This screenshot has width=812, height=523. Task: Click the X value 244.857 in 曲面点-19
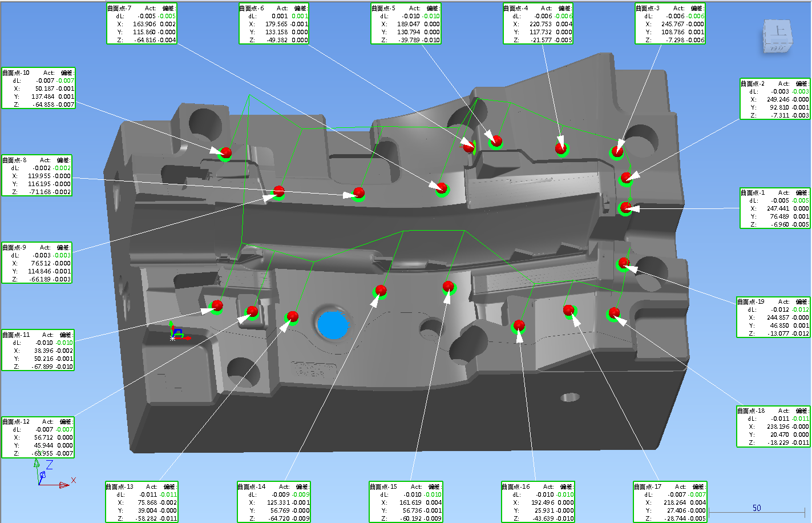point(778,317)
